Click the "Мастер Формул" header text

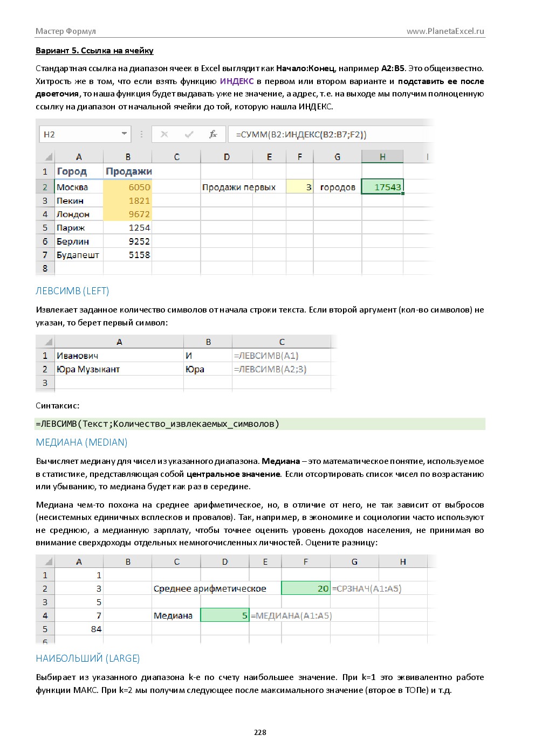click(x=66, y=31)
